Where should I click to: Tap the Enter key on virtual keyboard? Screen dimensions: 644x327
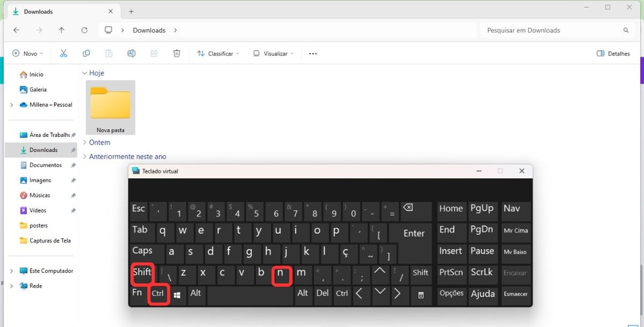pyautogui.click(x=414, y=233)
